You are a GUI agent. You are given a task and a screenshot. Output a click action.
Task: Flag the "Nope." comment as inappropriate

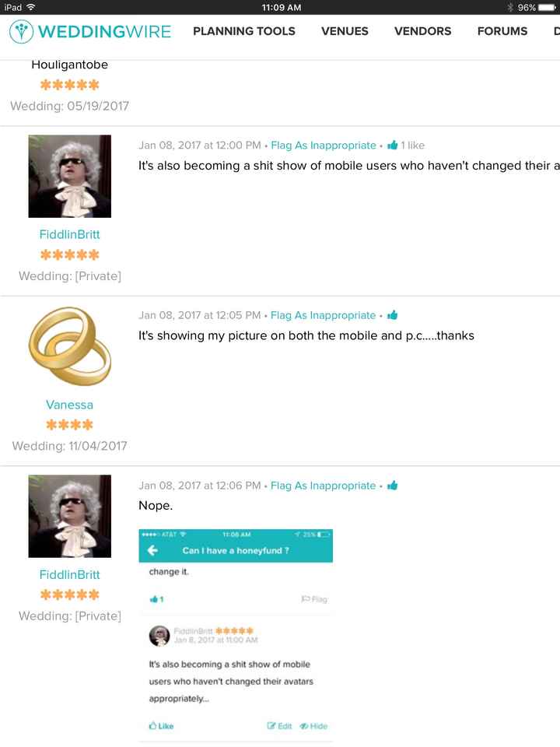[x=324, y=486]
